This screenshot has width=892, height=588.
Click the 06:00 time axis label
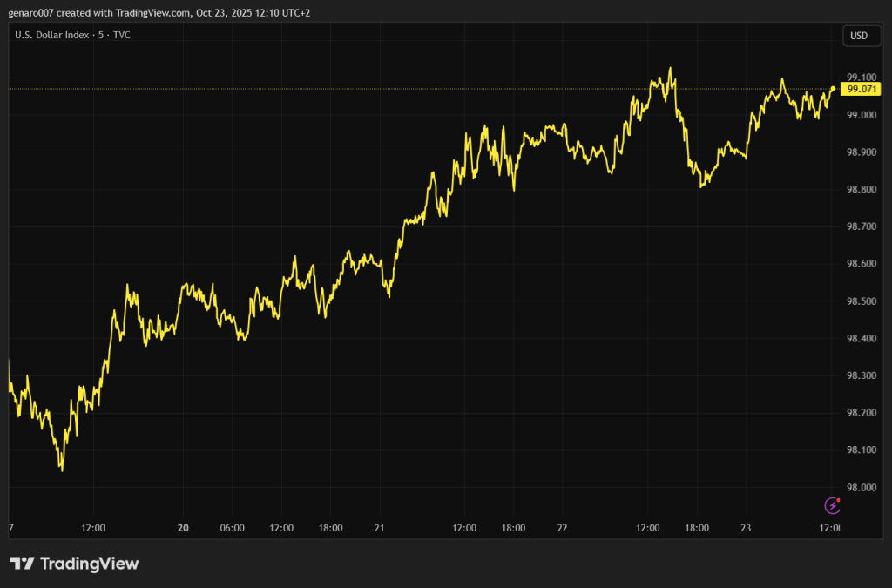(233, 528)
